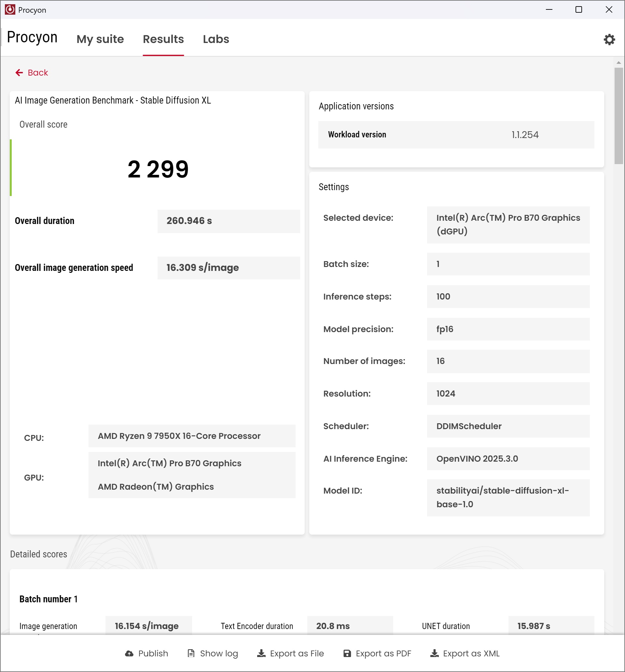The image size is (625, 672).
Task: Open Show log
Action: tap(213, 653)
